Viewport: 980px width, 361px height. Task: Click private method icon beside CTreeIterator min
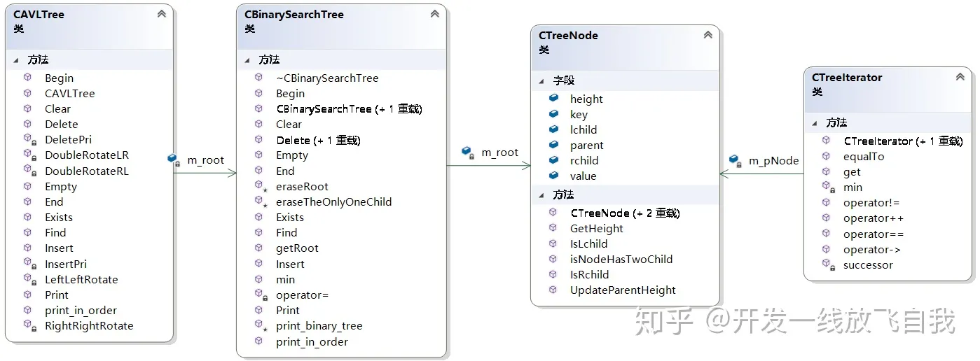(827, 187)
